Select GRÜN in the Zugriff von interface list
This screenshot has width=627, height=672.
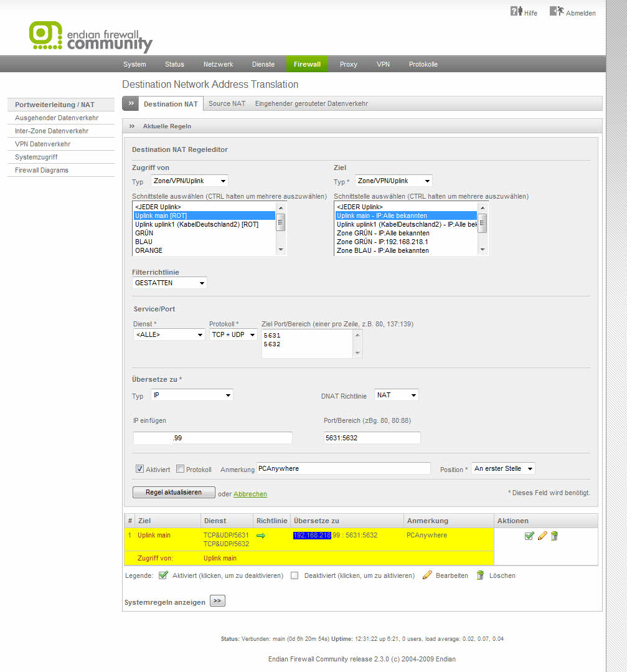point(144,233)
